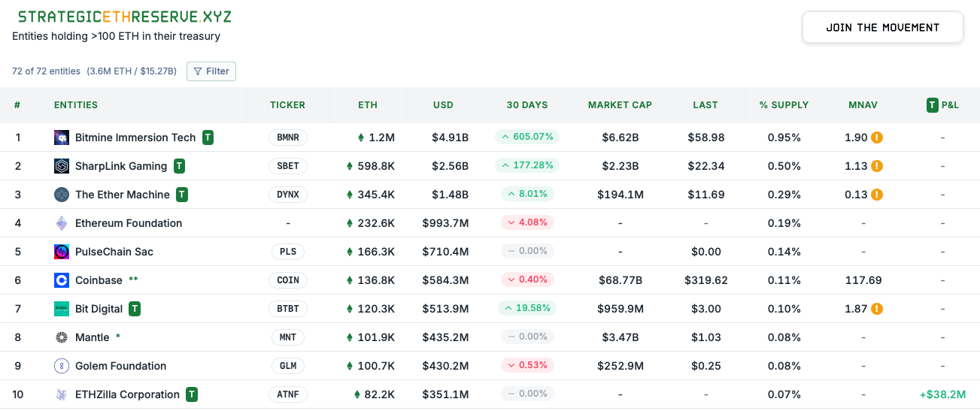Select the GLM ticker badge
980x411 pixels.
point(288,366)
